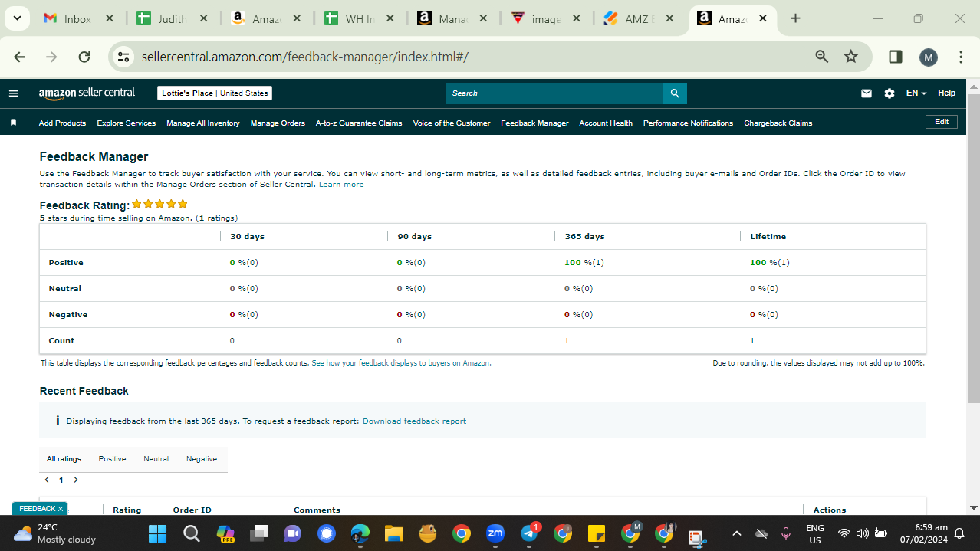Select the Negative ratings tab
This screenshot has width=980, height=551.
[202, 459]
